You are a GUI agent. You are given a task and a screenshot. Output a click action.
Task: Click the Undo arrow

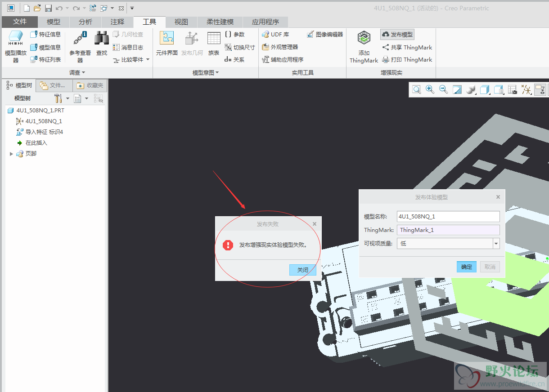(59, 8)
